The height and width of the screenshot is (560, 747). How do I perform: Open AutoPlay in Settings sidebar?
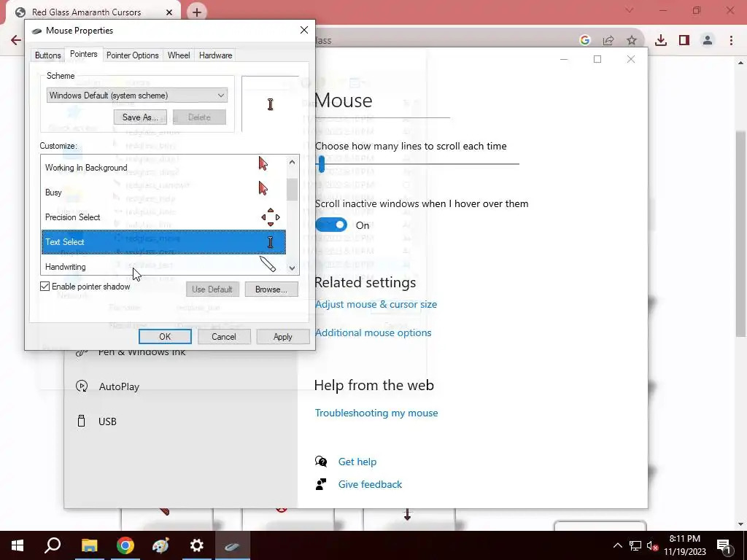[119, 386]
